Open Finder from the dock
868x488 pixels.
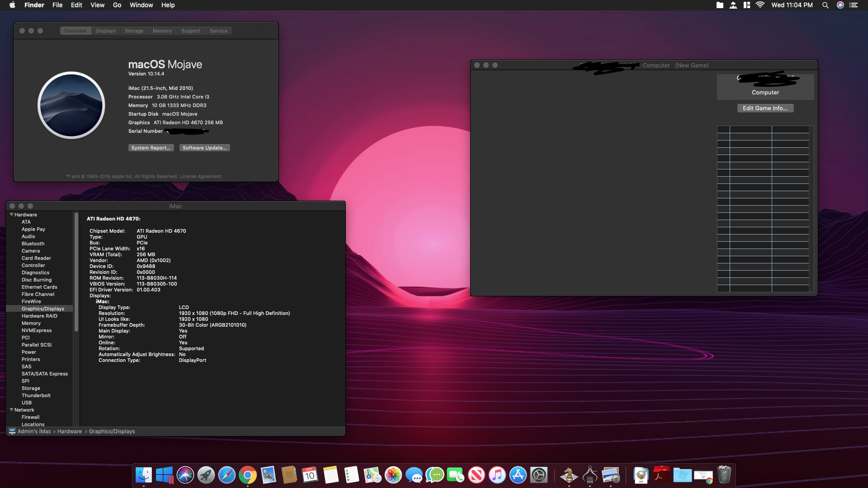tap(144, 475)
